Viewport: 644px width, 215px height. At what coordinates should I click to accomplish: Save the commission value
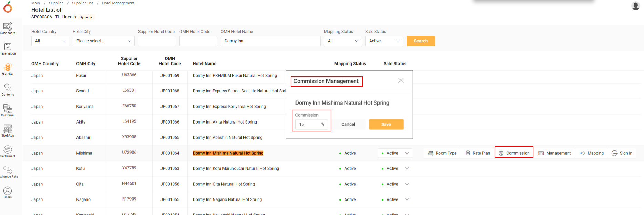click(386, 124)
